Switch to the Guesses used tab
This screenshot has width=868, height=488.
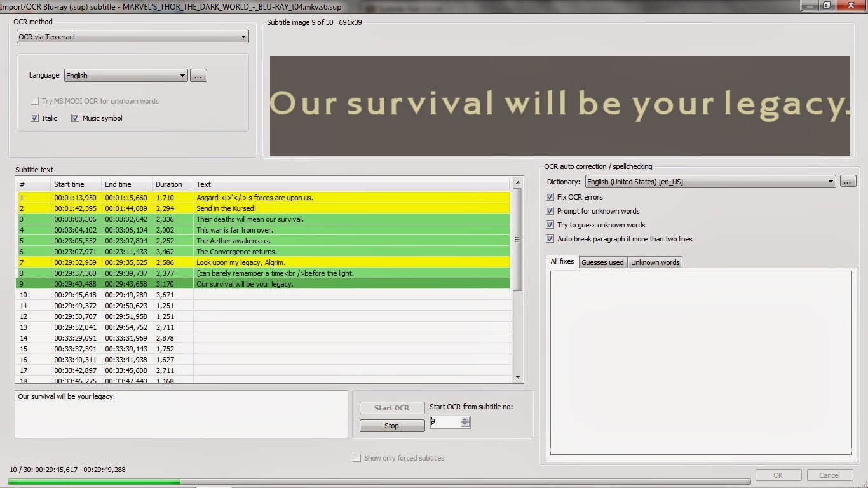click(602, 262)
